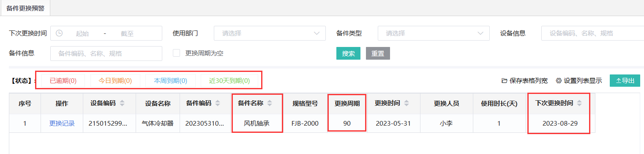
Task: Sort by 下次更换时间 column arrows
Action: (579, 103)
